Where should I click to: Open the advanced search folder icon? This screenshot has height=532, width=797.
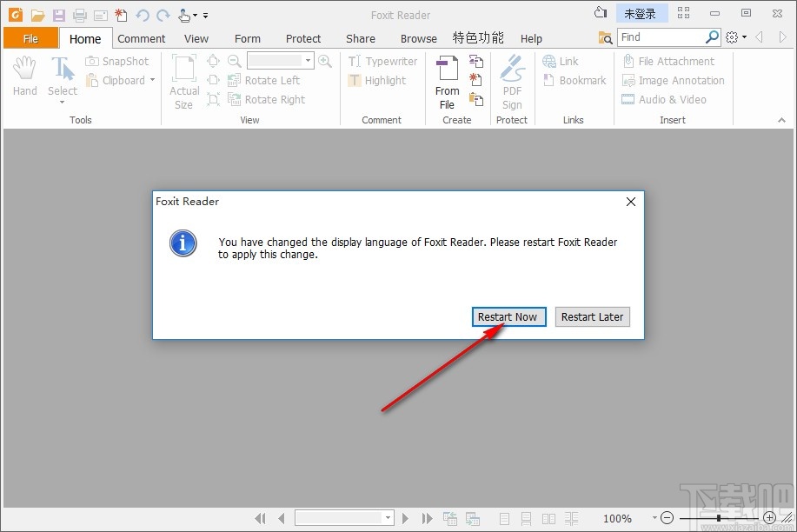pyautogui.click(x=605, y=37)
